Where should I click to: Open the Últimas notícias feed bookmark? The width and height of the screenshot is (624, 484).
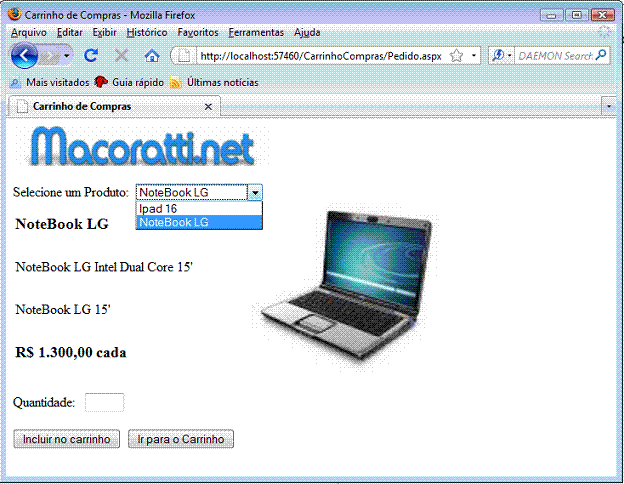point(214,82)
